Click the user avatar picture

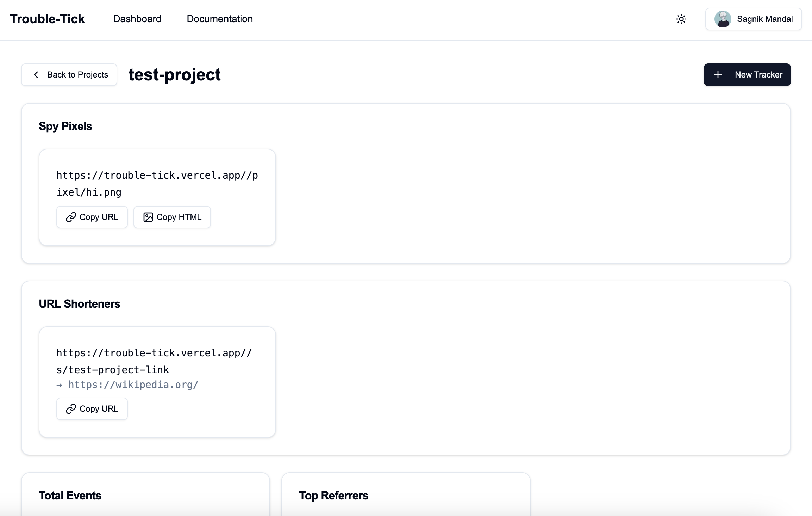click(x=722, y=19)
